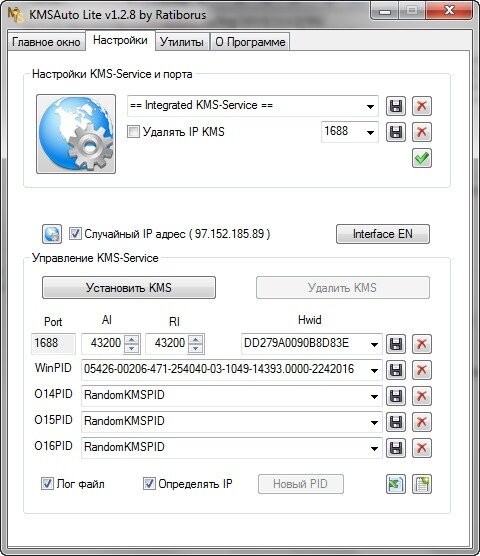Viewport: 480px width, 556px height.
Task: Expand the O15PID RandomKMSPID dropdown
Action: (x=374, y=422)
